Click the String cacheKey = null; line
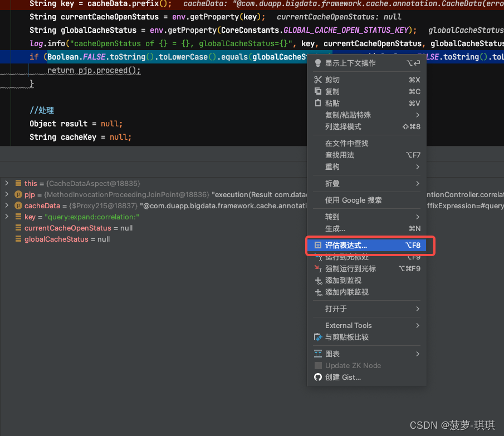 (x=80, y=137)
